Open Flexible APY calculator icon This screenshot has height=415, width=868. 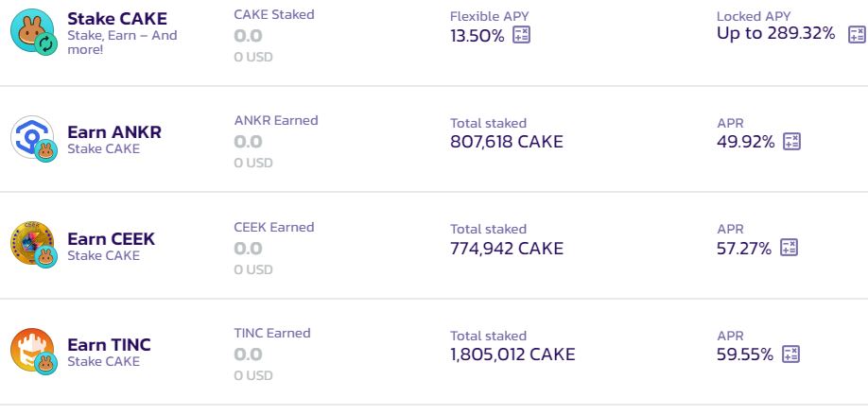[521, 35]
